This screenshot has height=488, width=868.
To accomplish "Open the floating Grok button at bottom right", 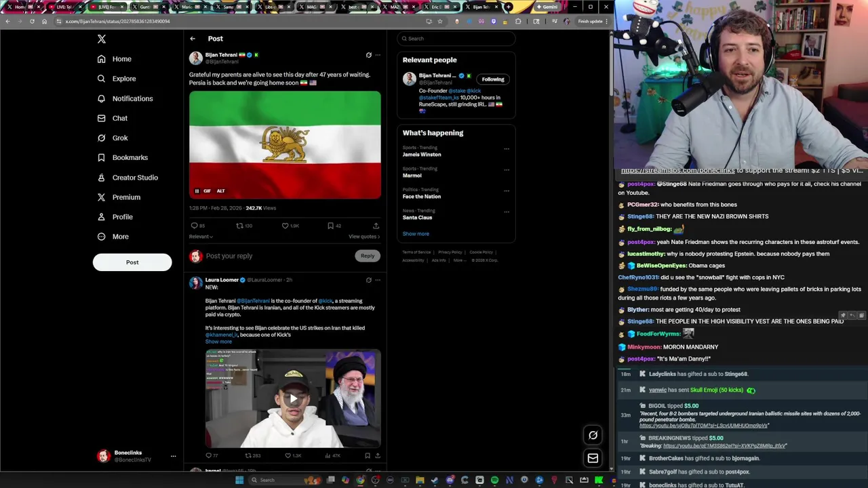I will pyautogui.click(x=593, y=435).
